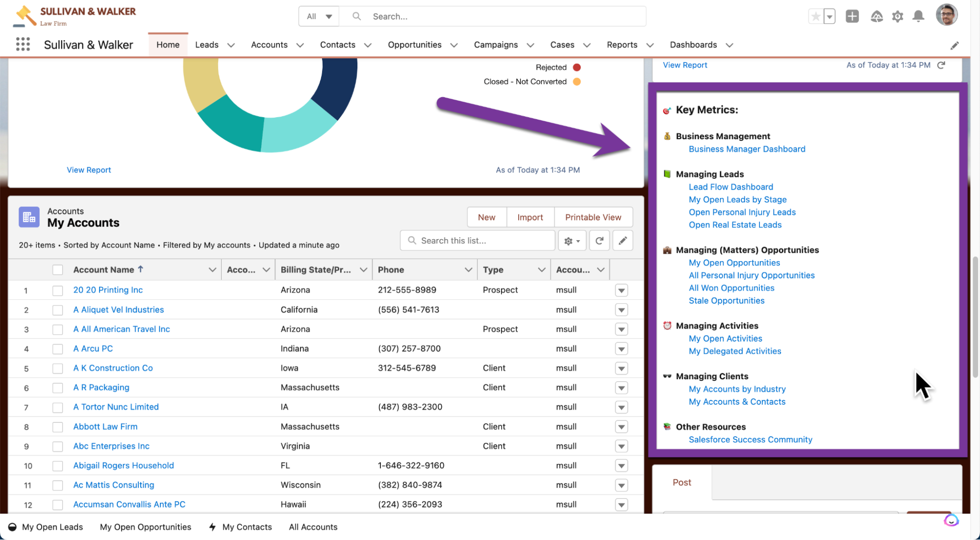
Task: Open the global actions plus icon
Action: coord(852,17)
